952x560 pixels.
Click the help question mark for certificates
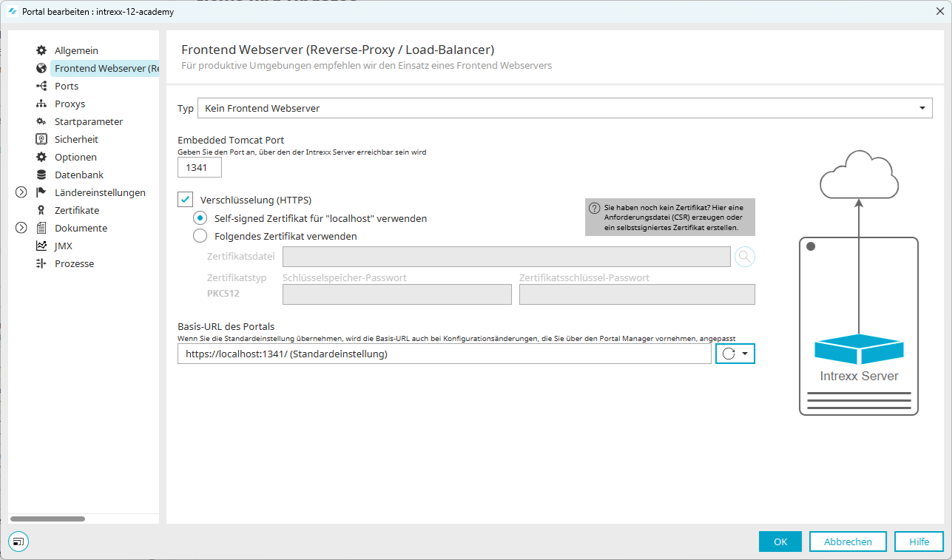[594, 209]
